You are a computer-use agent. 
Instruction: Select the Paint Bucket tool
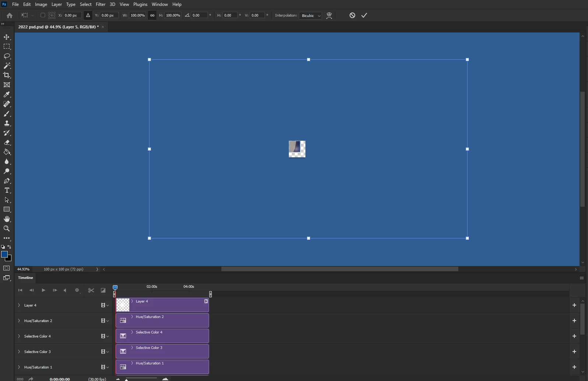click(x=7, y=152)
